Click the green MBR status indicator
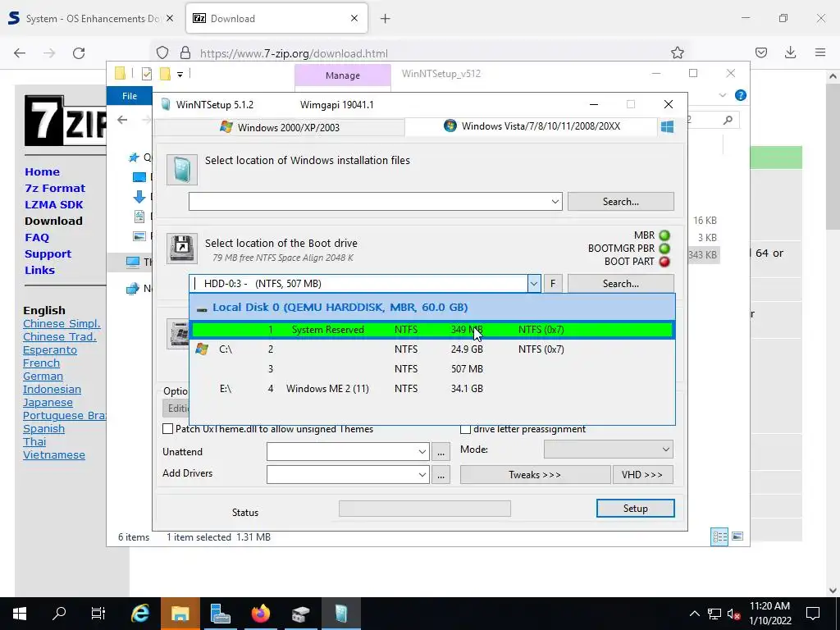This screenshot has height=630, width=840. 664,235
